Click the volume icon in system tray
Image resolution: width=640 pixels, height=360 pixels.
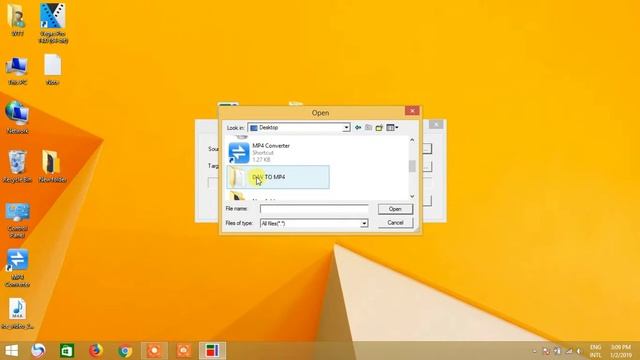pyautogui.click(x=579, y=351)
